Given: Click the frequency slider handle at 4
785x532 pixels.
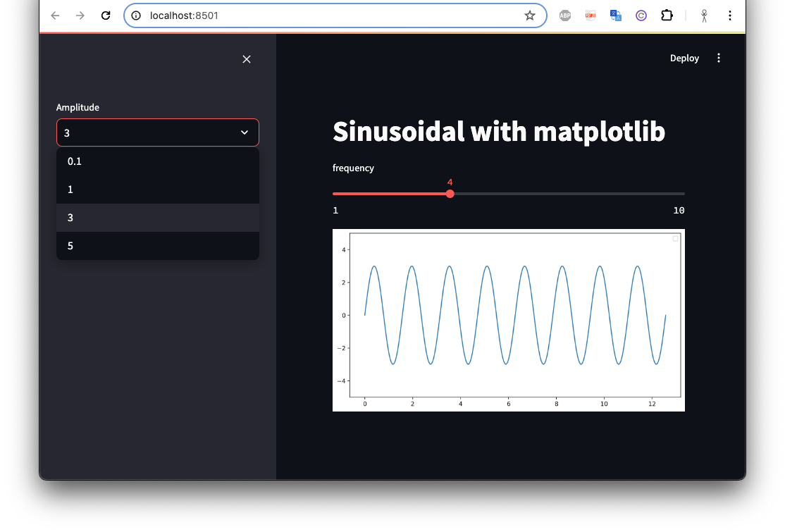Looking at the screenshot, I should 450,194.
